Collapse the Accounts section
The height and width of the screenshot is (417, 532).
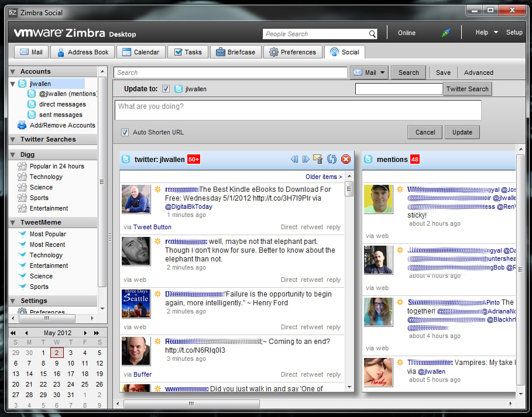click(x=13, y=72)
